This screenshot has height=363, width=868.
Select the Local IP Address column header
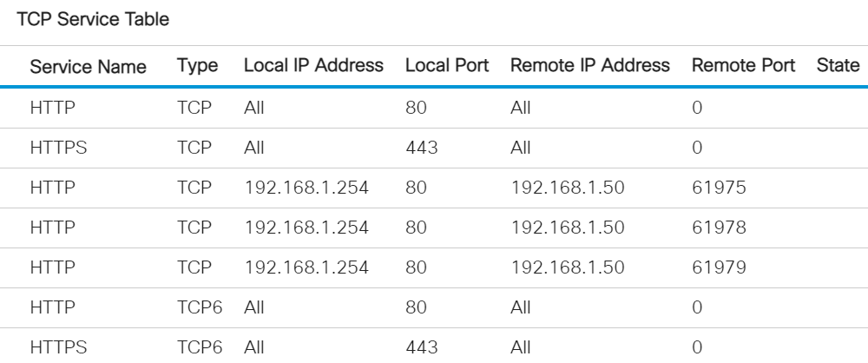314,66
